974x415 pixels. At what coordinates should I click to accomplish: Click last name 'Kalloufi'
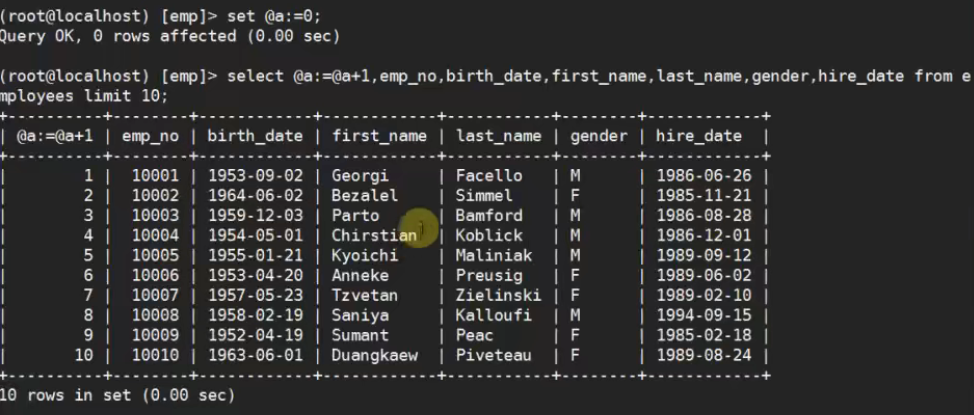click(494, 315)
